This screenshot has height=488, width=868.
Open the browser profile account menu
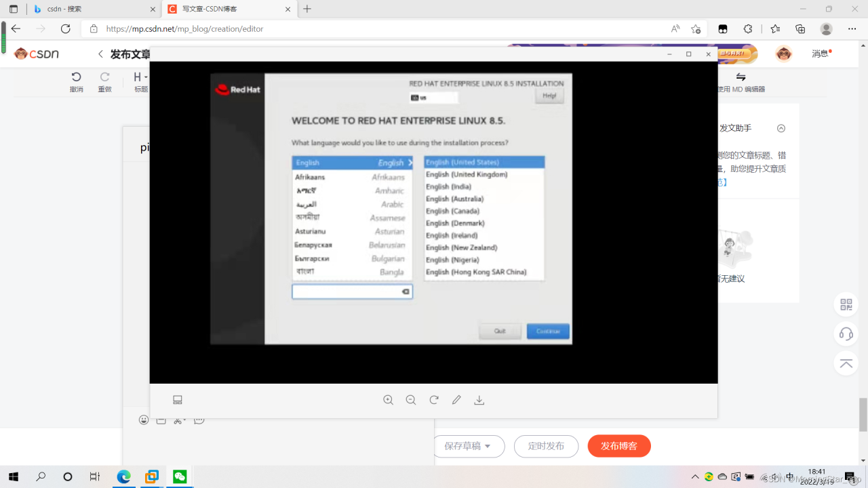(826, 28)
